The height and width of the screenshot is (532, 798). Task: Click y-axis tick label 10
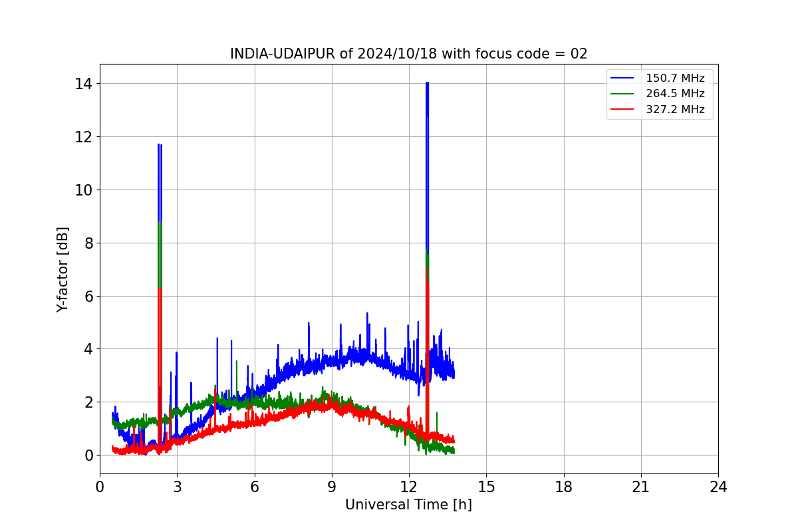[x=83, y=190]
